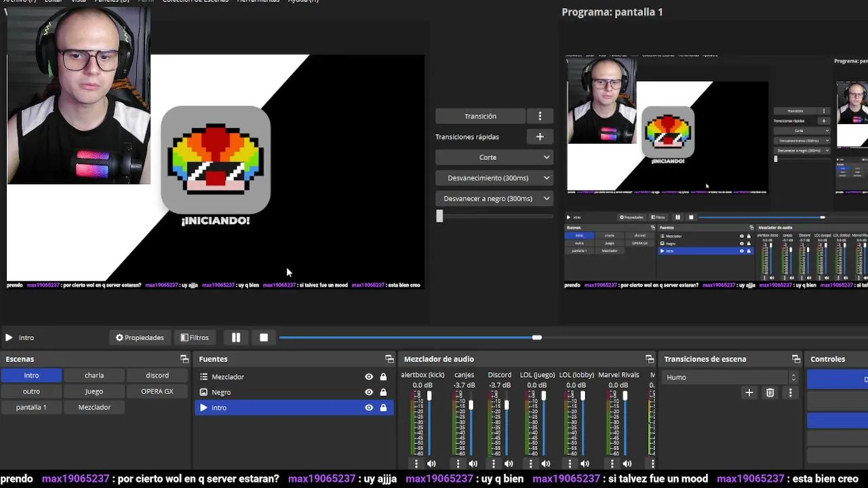Open the canjes channel options menu

[458, 464]
